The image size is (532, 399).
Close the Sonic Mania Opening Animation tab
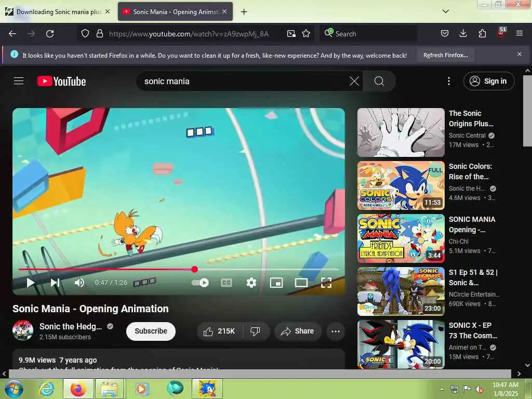pos(224,11)
